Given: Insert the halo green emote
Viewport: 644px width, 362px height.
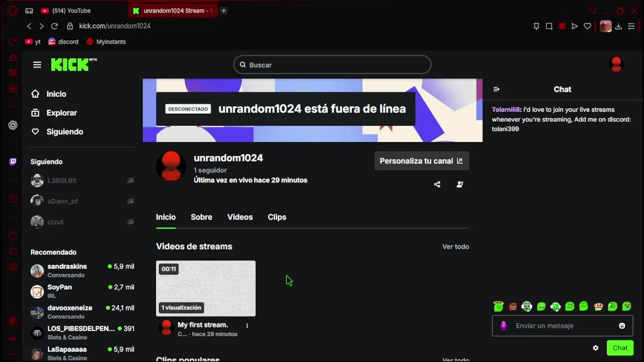Looking at the screenshot, I should [x=499, y=306].
